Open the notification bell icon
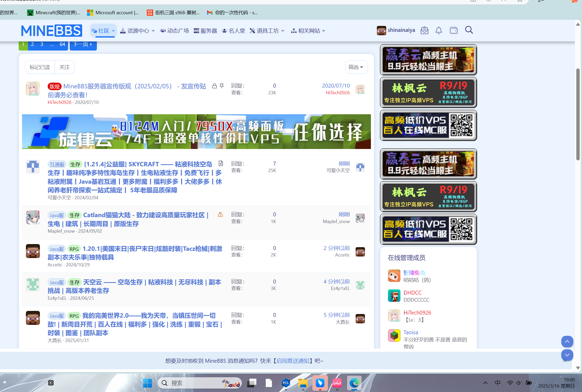 [439, 31]
